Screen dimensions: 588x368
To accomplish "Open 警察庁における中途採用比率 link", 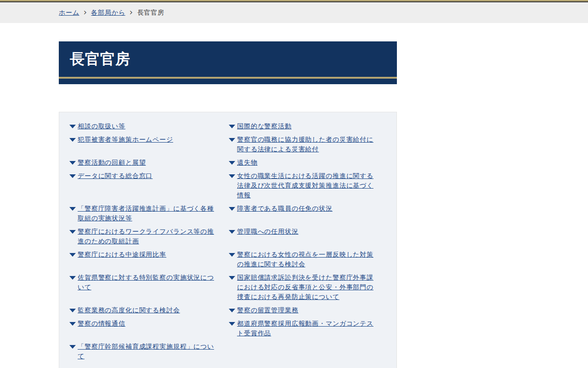I will pos(122,254).
